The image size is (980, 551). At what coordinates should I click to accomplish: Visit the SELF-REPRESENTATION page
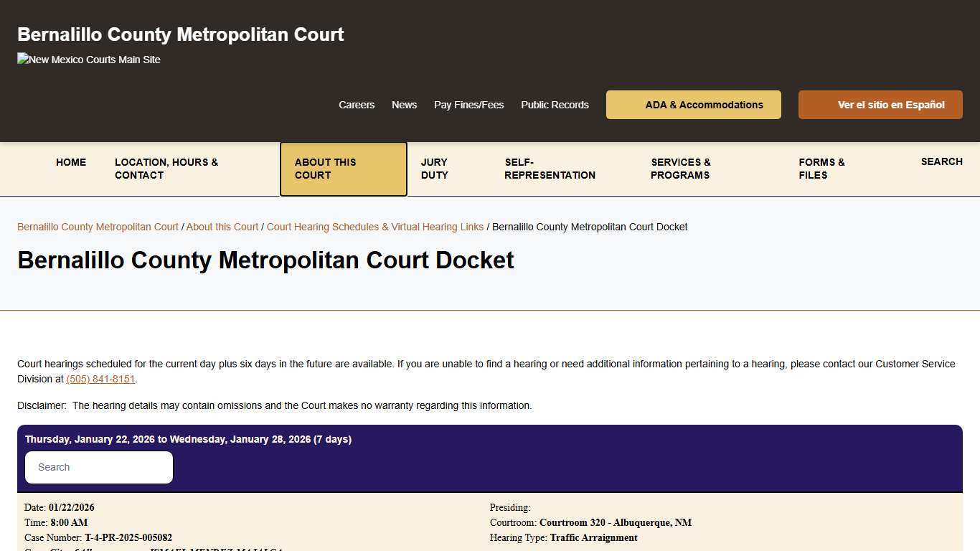550,169
